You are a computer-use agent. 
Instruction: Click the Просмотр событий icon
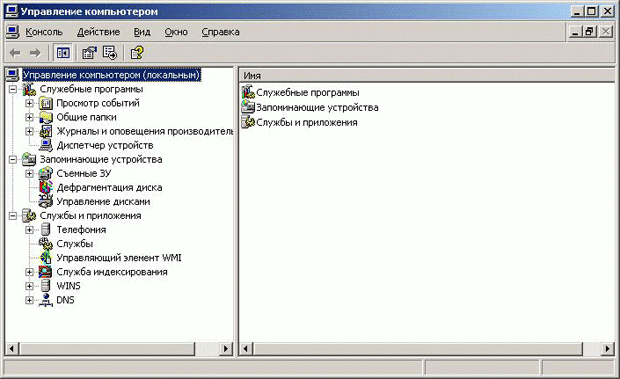click(46, 104)
